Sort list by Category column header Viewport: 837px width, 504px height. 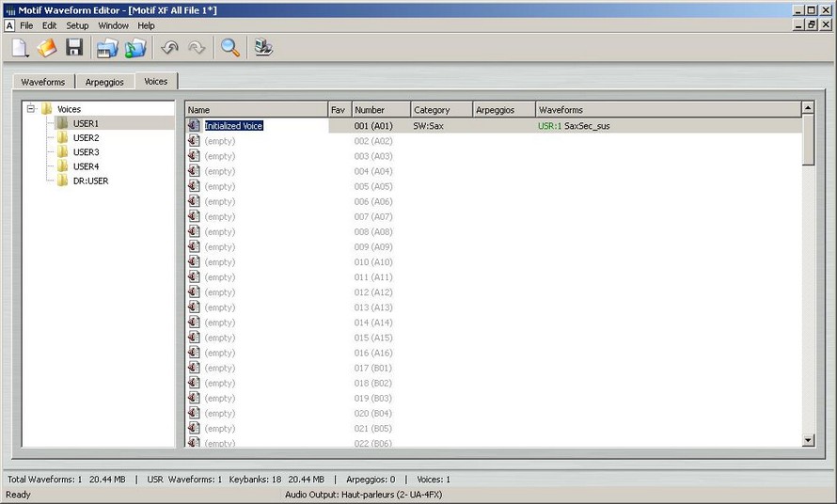tap(440, 110)
